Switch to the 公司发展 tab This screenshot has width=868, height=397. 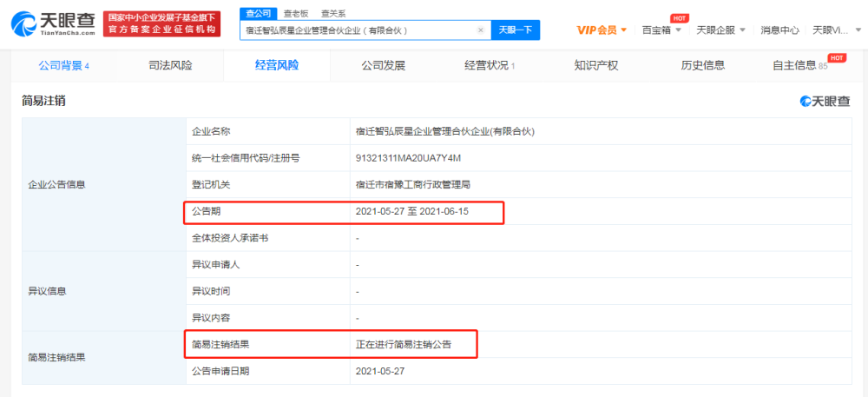click(383, 65)
